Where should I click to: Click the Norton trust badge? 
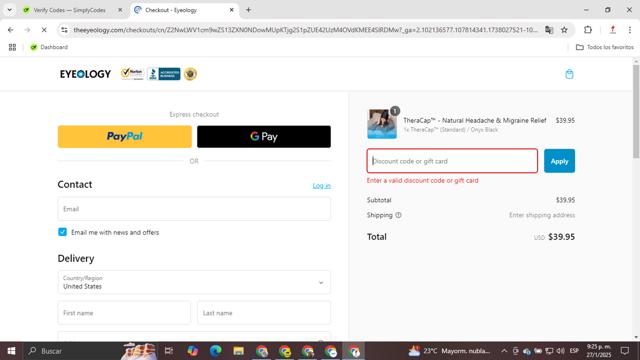point(132,74)
